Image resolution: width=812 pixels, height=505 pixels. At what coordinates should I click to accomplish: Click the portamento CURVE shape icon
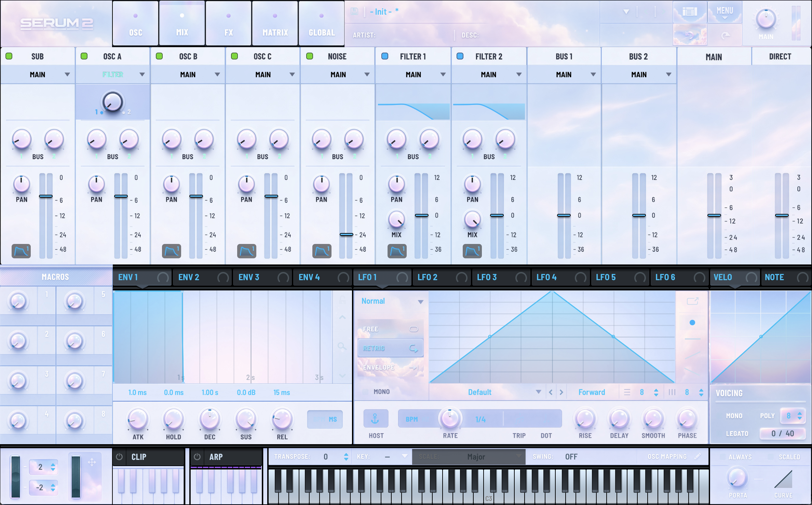(x=783, y=479)
